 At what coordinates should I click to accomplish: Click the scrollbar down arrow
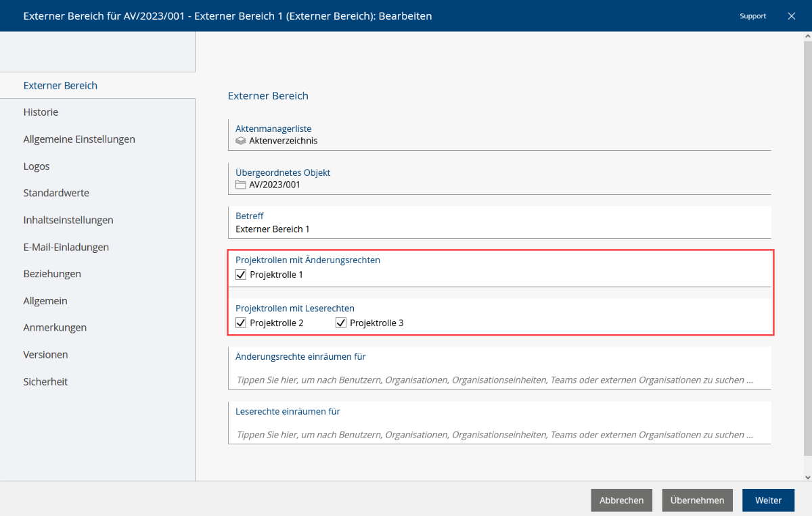click(x=807, y=476)
